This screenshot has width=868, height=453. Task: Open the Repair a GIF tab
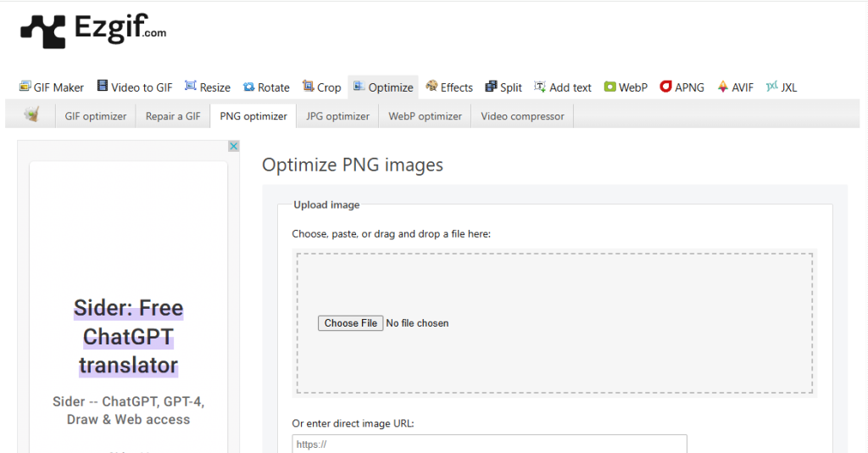coord(173,116)
